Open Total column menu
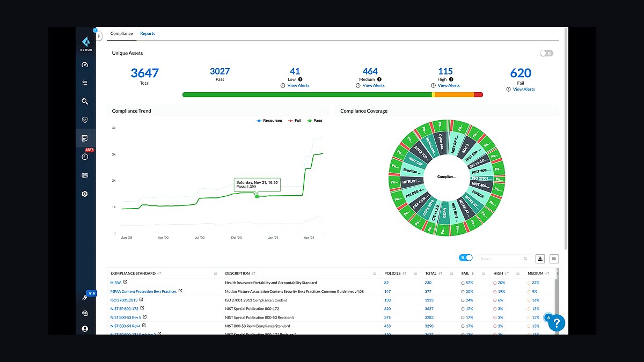This screenshot has width=644, height=362. point(452,274)
